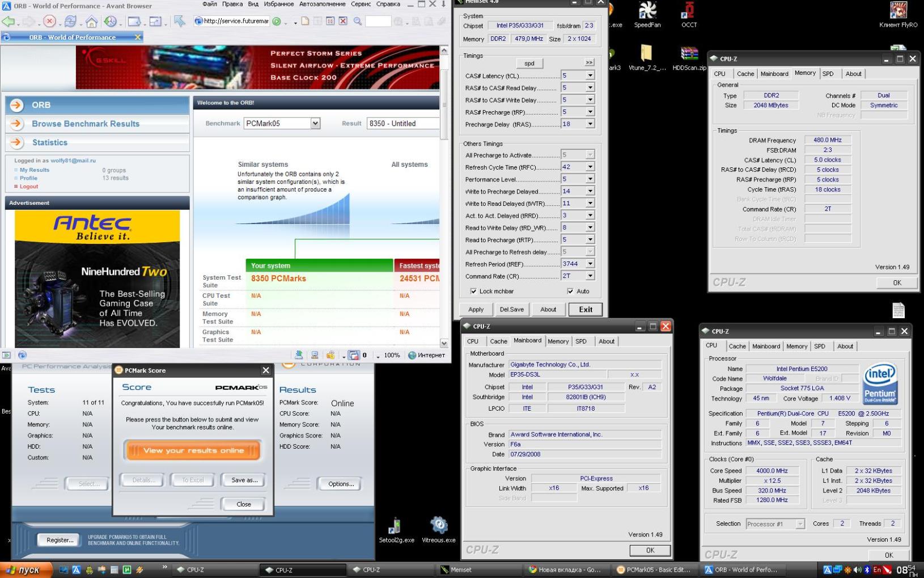This screenshot has height=578, width=924.
Task: Switch to PCMark05 Basic Edition taskbar item
Action: [x=654, y=570]
